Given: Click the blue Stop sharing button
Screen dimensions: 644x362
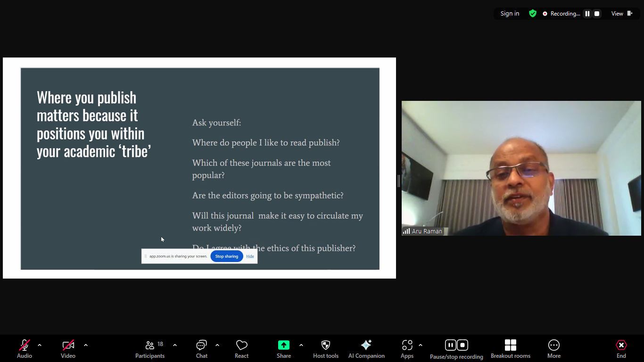Looking at the screenshot, I should pyautogui.click(x=226, y=256).
